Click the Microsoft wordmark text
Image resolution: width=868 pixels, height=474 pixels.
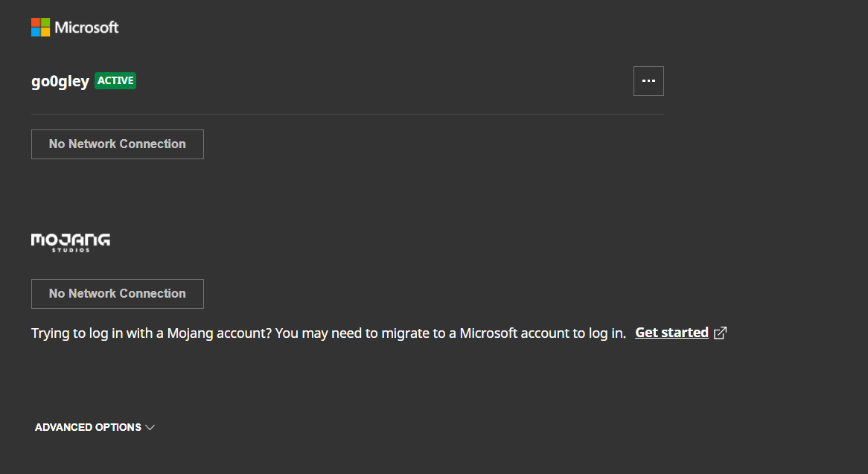click(x=87, y=28)
